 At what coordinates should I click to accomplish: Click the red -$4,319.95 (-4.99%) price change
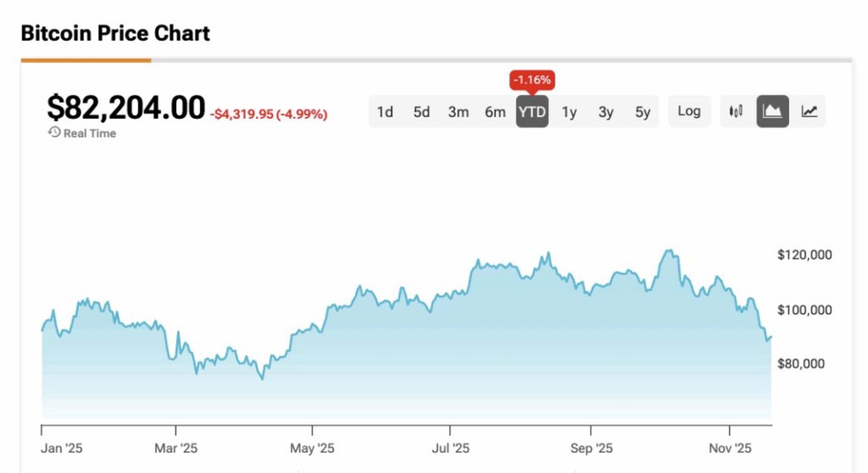point(269,114)
